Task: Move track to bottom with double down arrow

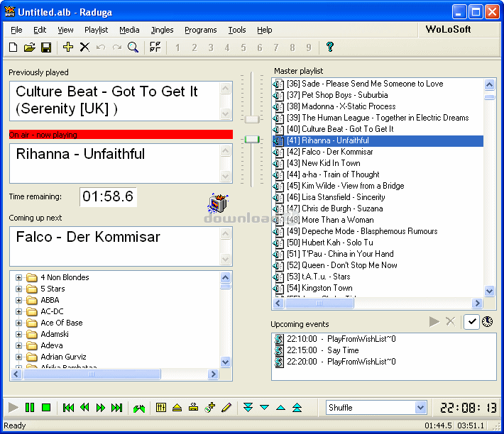Action: 248,408
